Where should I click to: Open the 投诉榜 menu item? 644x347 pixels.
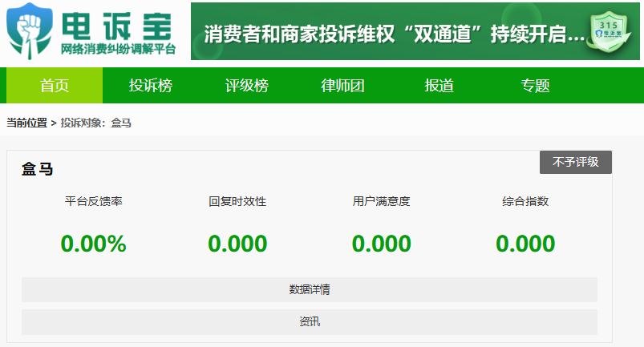(150, 85)
